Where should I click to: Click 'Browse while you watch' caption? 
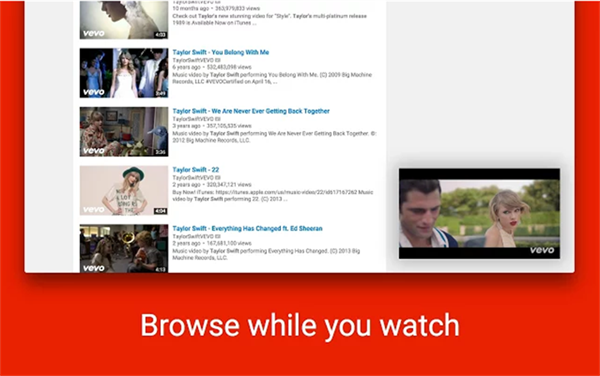click(x=300, y=326)
